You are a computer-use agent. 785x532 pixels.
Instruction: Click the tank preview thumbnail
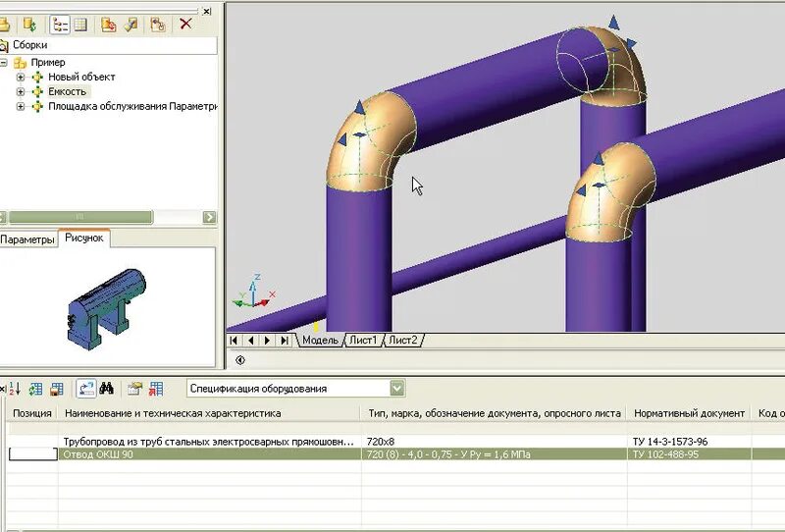tap(106, 308)
